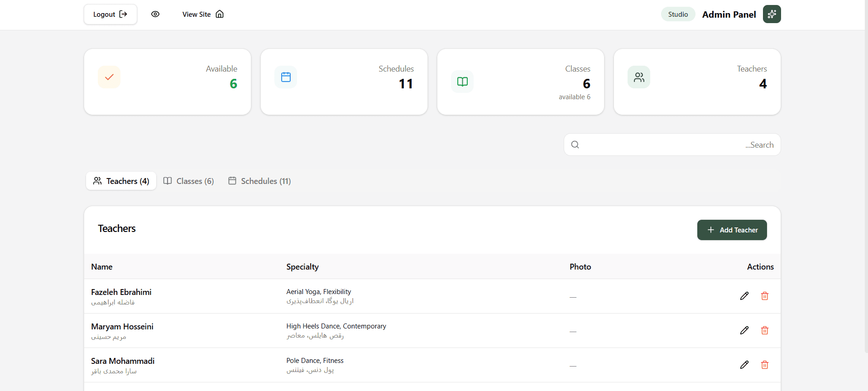The width and height of the screenshot is (868, 391).
Task: Switch to the Schedules (11) tab
Action: (x=259, y=181)
